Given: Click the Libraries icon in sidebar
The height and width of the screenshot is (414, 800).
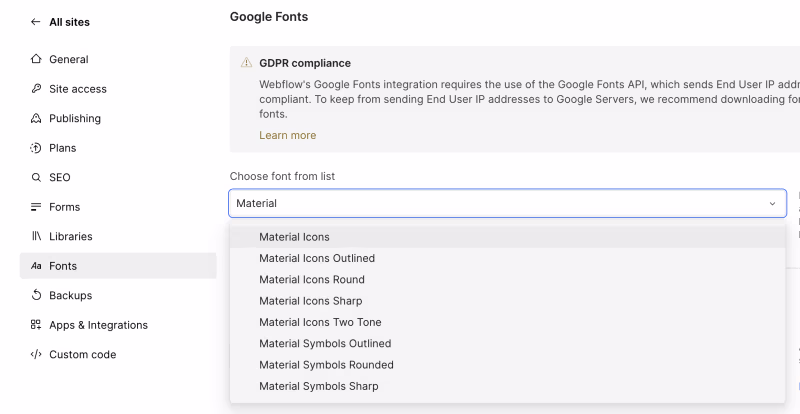Looking at the screenshot, I should click(36, 236).
